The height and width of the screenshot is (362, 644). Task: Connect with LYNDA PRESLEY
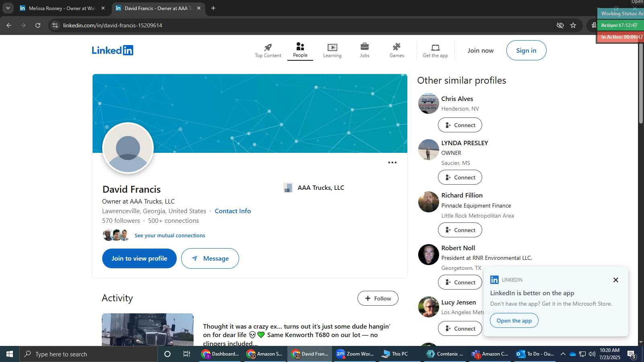pyautogui.click(x=460, y=177)
